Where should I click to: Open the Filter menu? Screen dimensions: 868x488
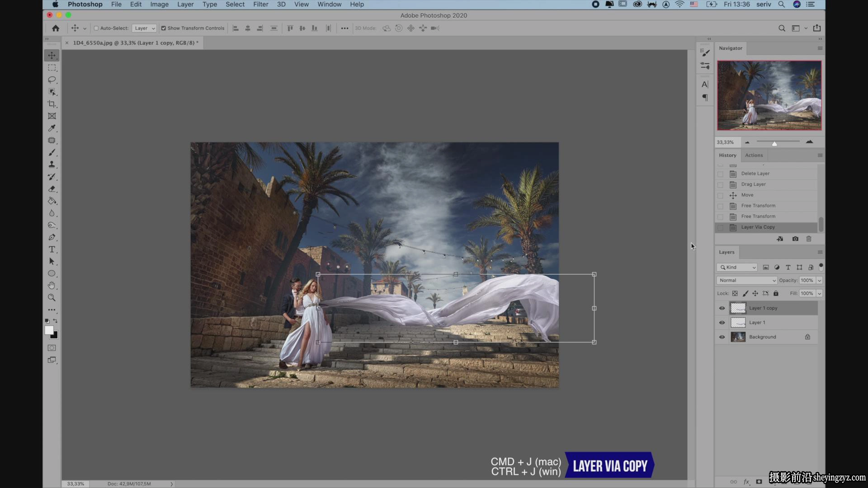tap(261, 5)
